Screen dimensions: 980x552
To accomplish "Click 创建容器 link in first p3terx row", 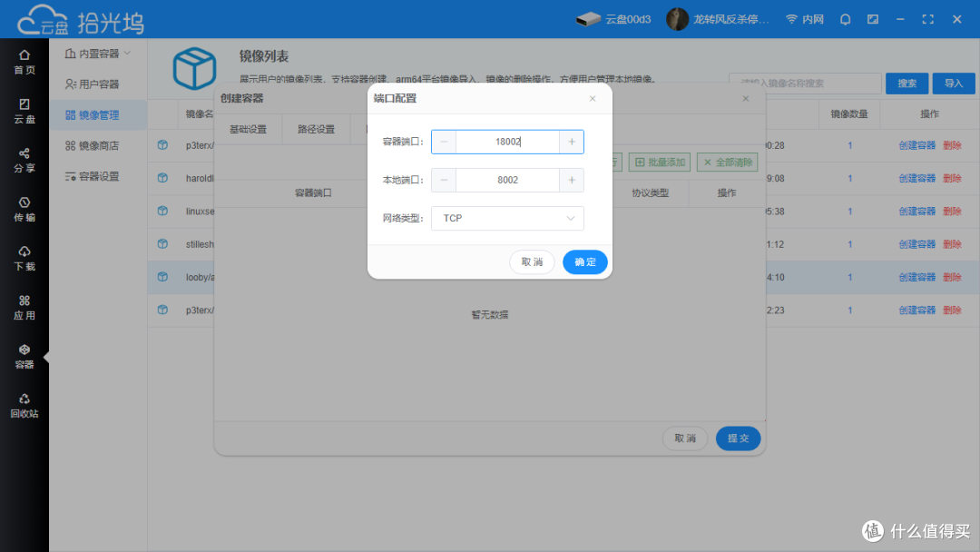I will click(x=916, y=145).
